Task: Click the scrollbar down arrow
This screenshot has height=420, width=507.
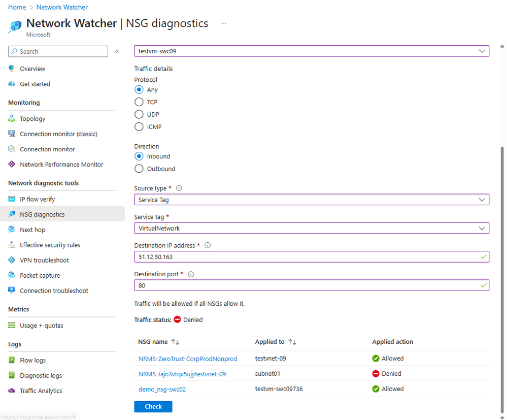Action: [x=502, y=417]
